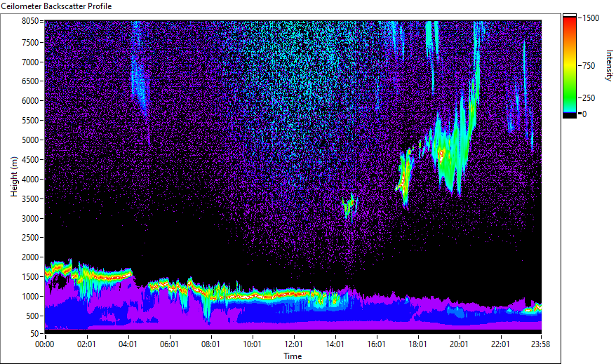
Task: Click the 5000 height axis value
Action: click(x=30, y=140)
